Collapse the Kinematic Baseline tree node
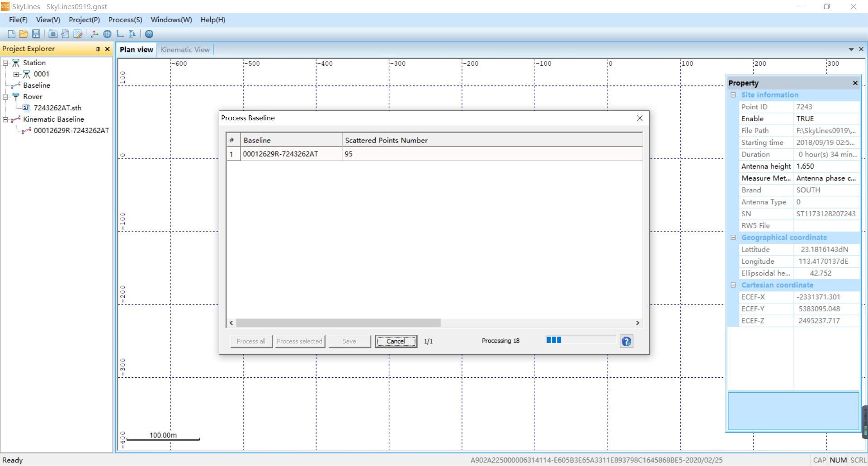 coord(5,119)
